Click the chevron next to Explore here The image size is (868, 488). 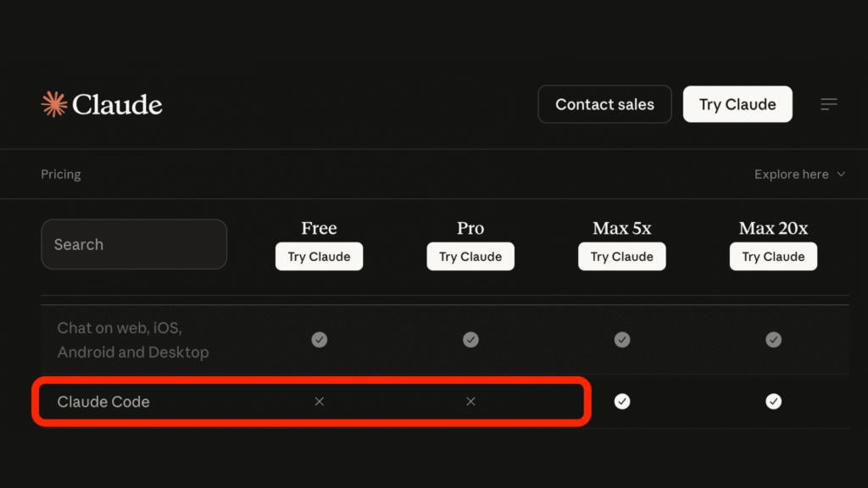(841, 175)
